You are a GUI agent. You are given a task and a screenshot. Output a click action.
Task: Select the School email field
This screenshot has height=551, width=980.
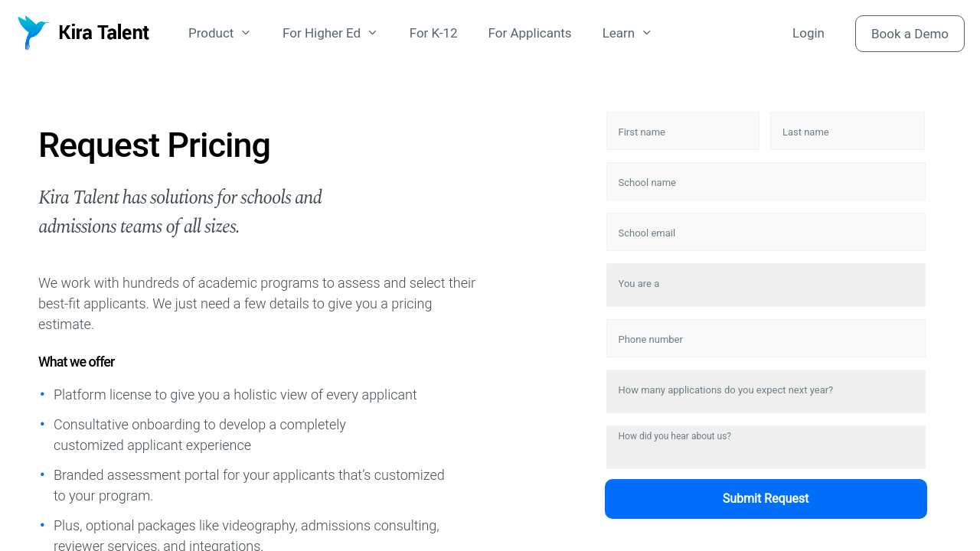pos(766,233)
